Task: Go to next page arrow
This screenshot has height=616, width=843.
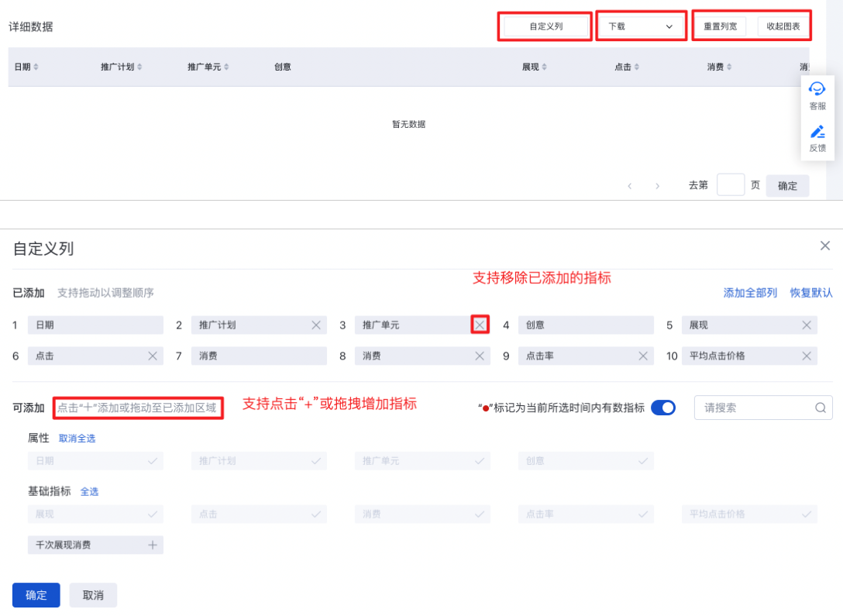Action: 658,186
